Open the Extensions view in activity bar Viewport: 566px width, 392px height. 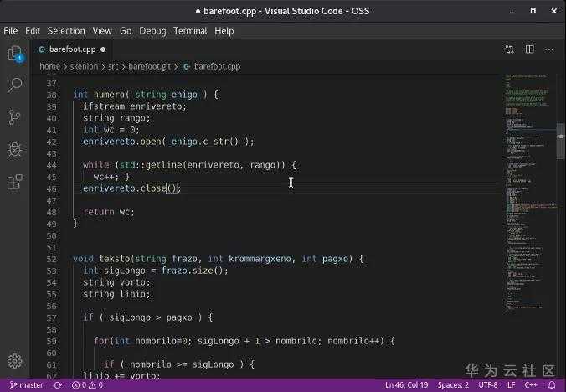click(x=15, y=181)
